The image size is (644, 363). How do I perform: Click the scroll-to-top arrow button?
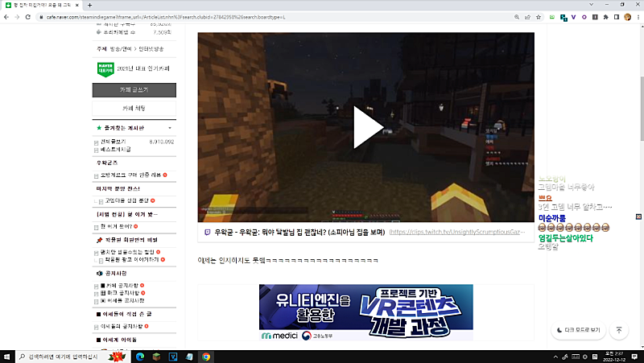(x=619, y=330)
